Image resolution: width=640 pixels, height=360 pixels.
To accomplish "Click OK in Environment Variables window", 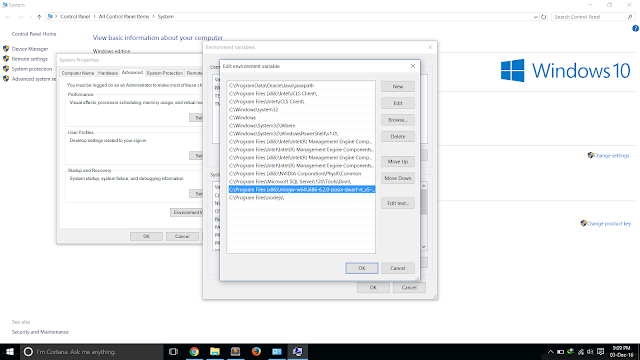I will coord(373,288).
